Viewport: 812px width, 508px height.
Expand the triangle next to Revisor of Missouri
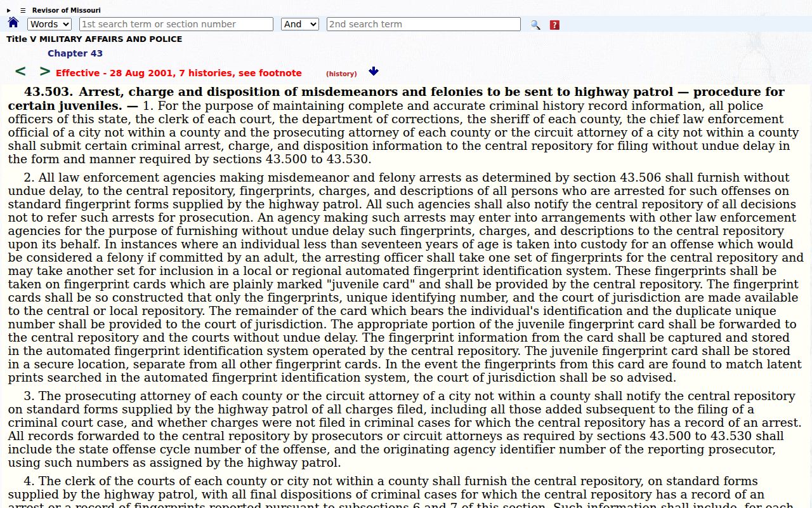[x=9, y=10]
